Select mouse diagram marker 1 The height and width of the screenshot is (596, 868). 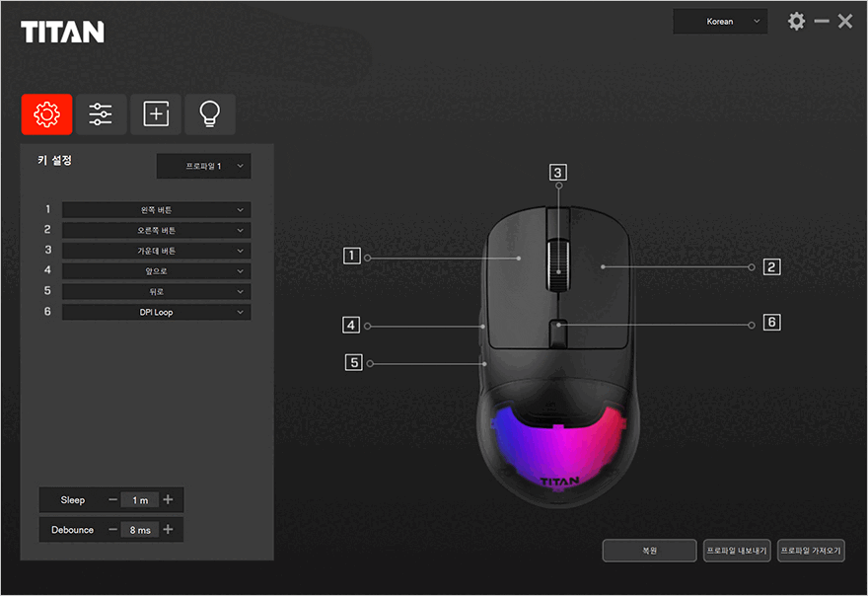[x=351, y=256]
